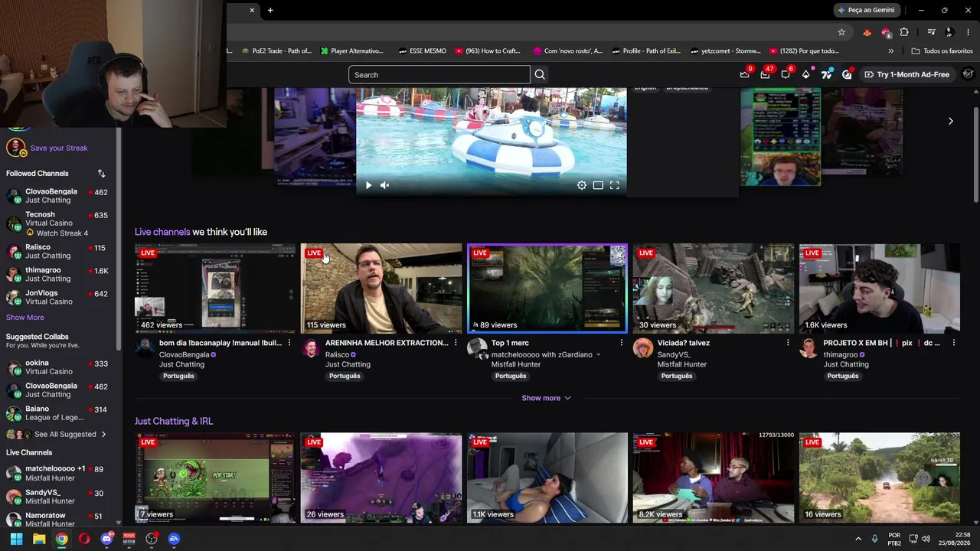Open ESSE MESMO bookmark
The image size is (980, 551).
[422, 51]
